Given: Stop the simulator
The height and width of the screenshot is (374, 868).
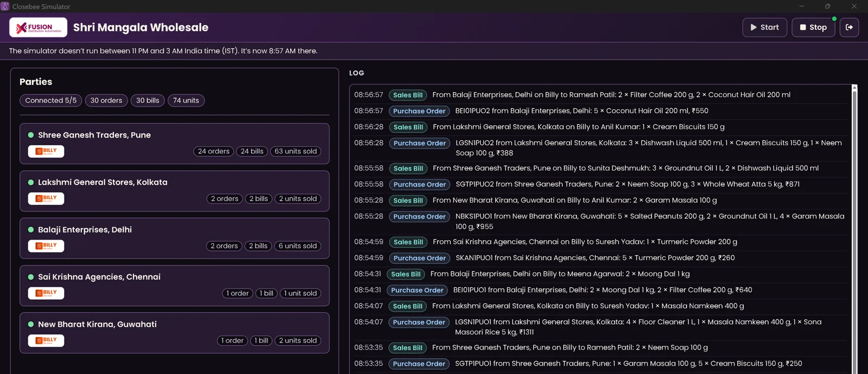Looking at the screenshot, I should 813,27.
